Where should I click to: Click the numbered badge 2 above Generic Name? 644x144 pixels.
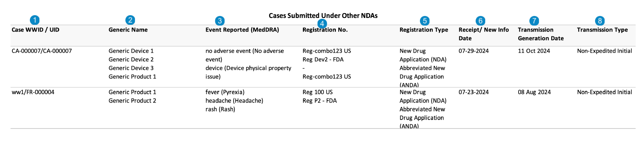tap(130, 20)
